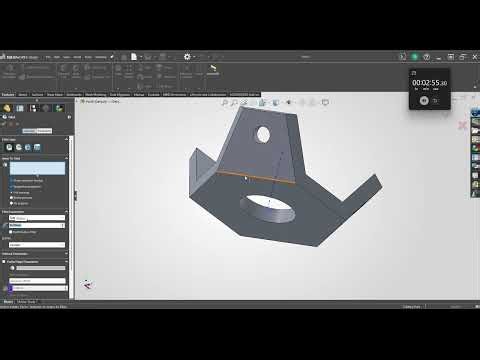Confirm fillet with green checkmark
The image size is (480, 360).
[x=4, y=124]
